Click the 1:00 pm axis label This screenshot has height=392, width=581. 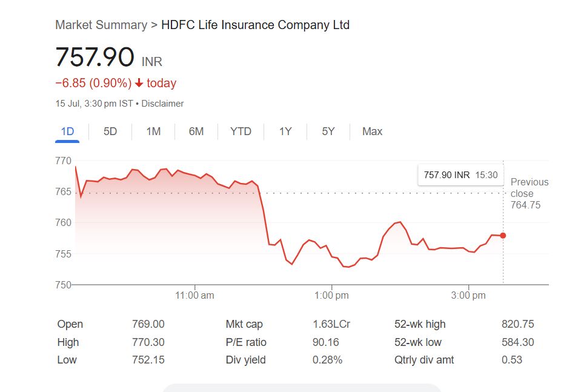(x=331, y=296)
